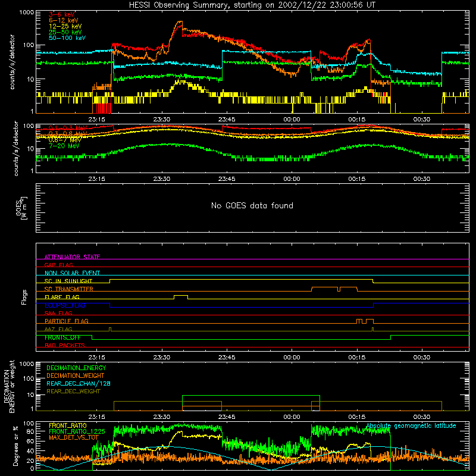Click the 00:00 tick label under the Flags panel
This screenshot has height=476, width=476.
pos(292,358)
